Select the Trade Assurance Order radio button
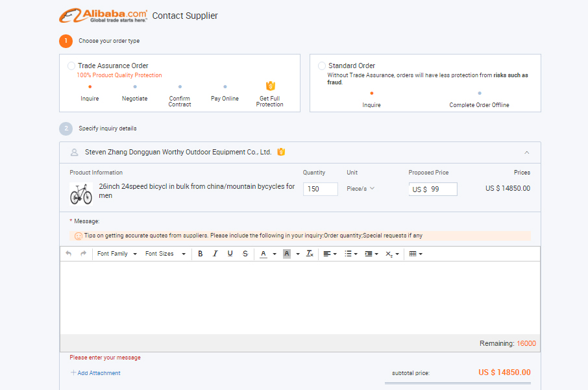The width and height of the screenshot is (588, 390). point(71,66)
